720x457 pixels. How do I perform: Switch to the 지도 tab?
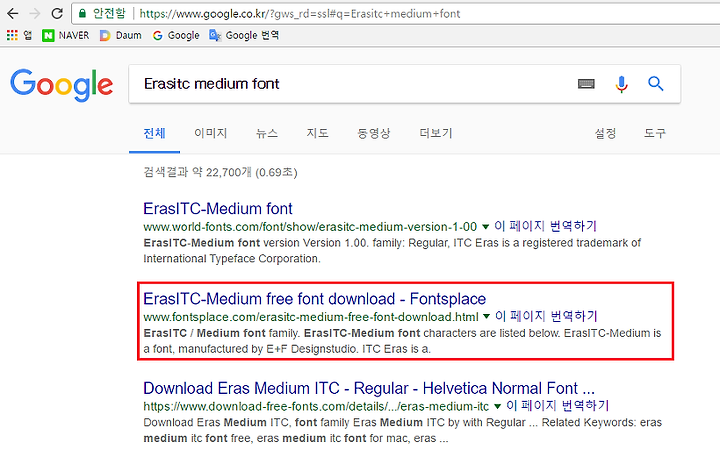coord(317,133)
